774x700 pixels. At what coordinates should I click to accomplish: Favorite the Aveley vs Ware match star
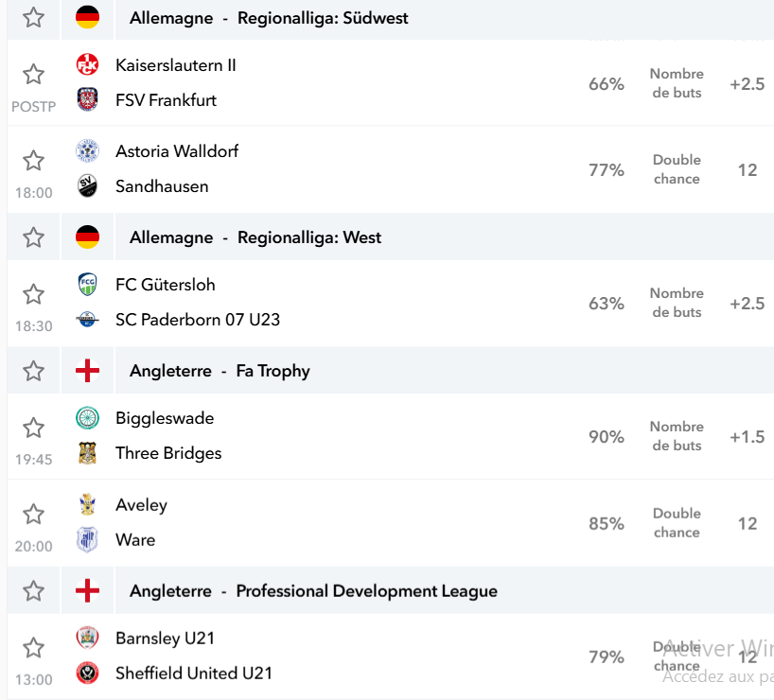pos(33,514)
